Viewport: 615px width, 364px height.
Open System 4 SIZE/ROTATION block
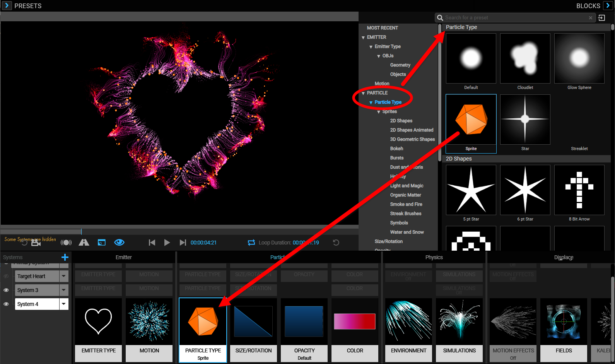[253, 330]
